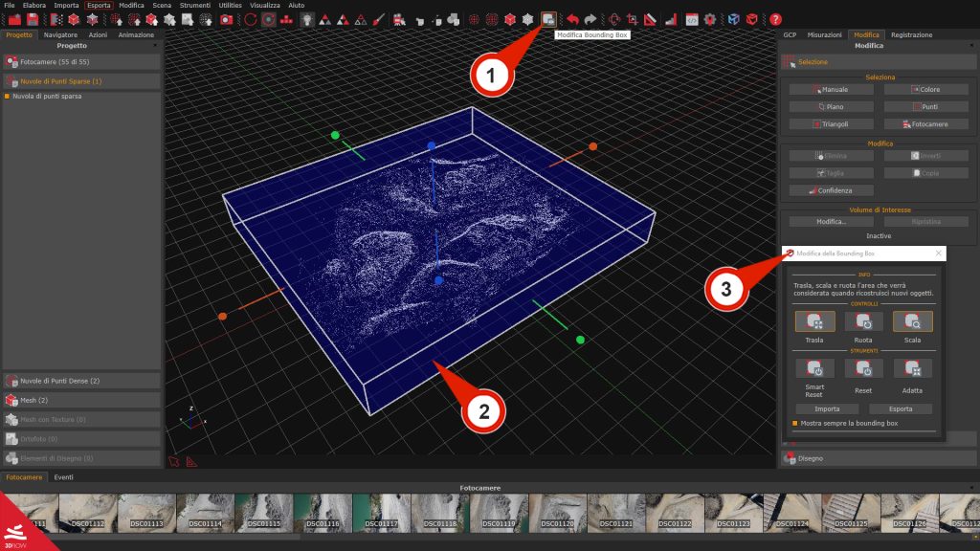
Task: Open the GCP tab
Action: [790, 35]
